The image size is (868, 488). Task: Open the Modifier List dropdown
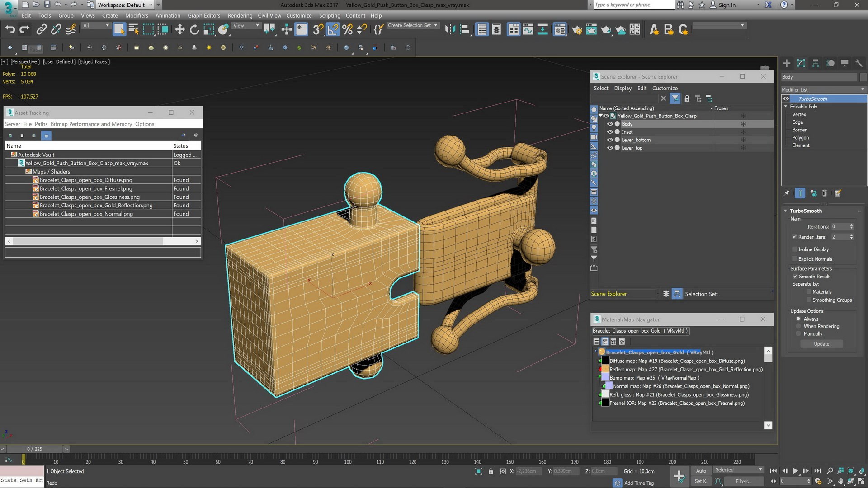click(x=824, y=89)
